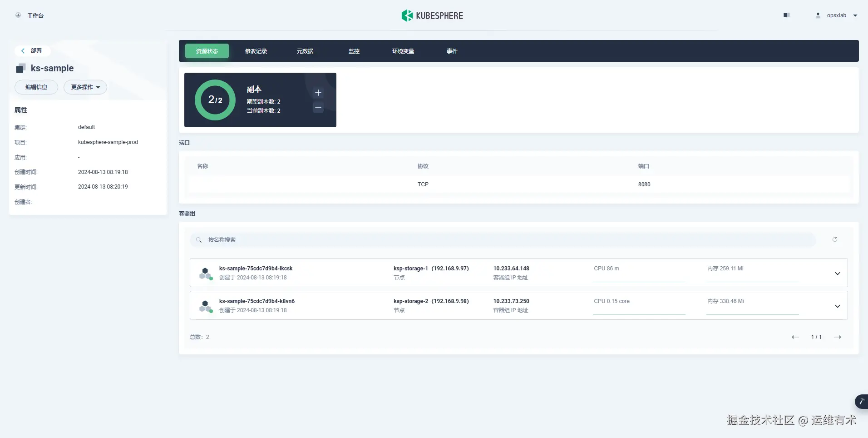868x438 pixels.
Task: Click the 工作台 globe icon
Action: click(x=18, y=15)
